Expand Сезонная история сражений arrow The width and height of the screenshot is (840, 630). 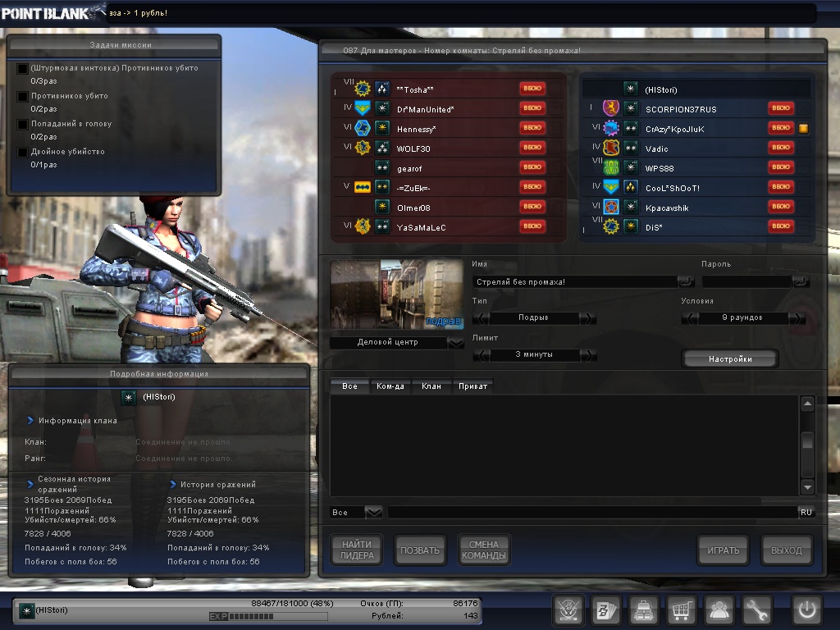tap(30, 484)
